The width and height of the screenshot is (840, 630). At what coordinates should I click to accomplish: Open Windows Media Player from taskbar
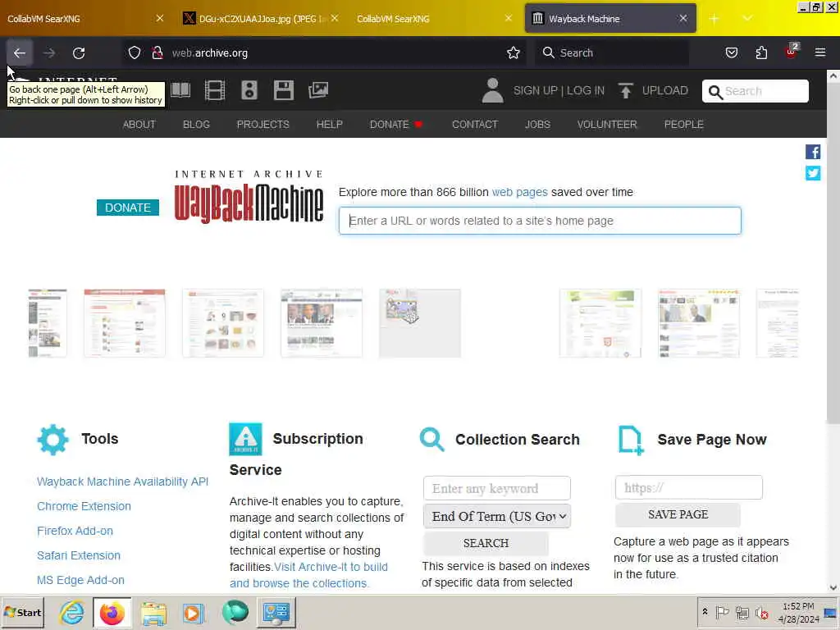(x=194, y=614)
